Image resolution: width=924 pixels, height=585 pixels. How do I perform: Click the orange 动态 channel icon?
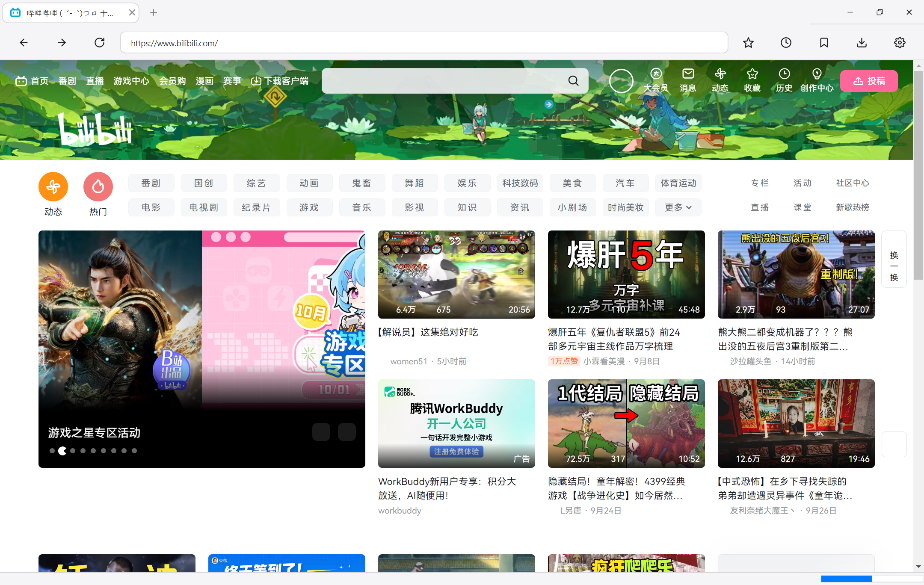(53, 187)
